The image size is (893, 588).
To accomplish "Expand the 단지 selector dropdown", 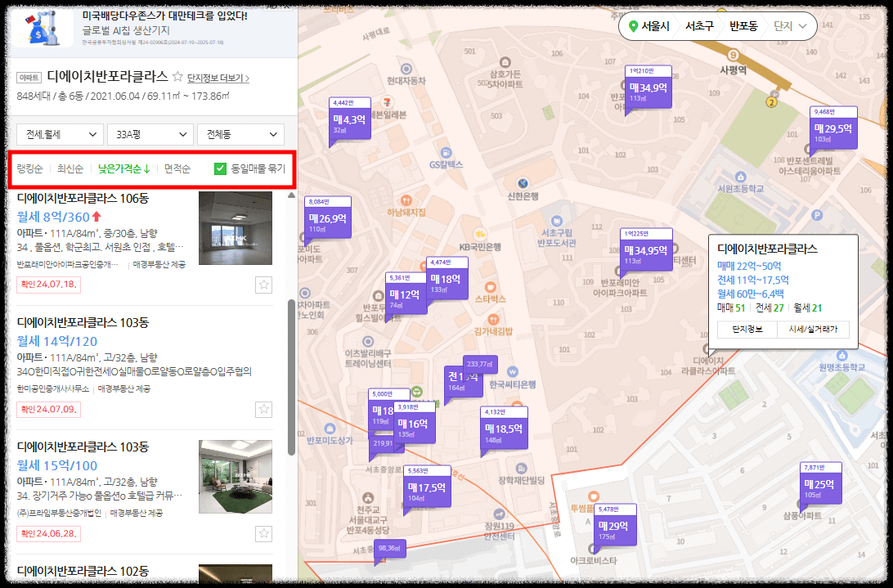I will click(790, 26).
